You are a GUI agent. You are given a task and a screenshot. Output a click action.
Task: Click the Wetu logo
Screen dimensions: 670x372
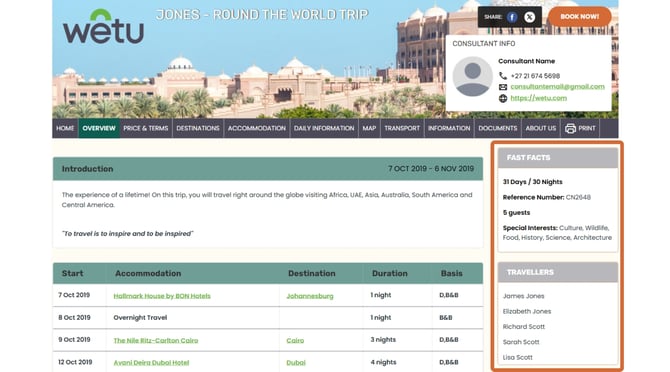click(103, 27)
